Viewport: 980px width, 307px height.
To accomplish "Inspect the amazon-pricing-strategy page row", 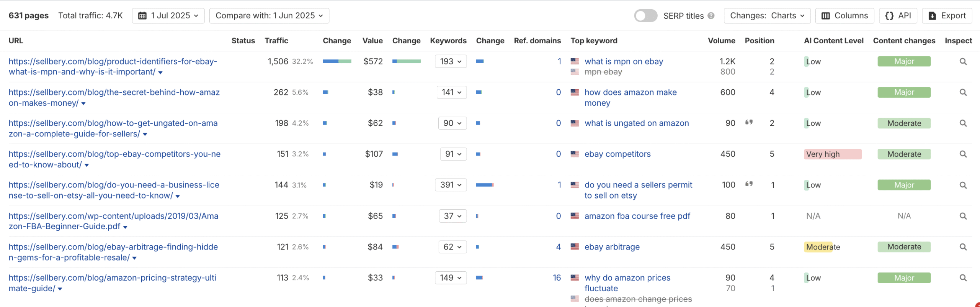I will pyautogui.click(x=963, y=278).
